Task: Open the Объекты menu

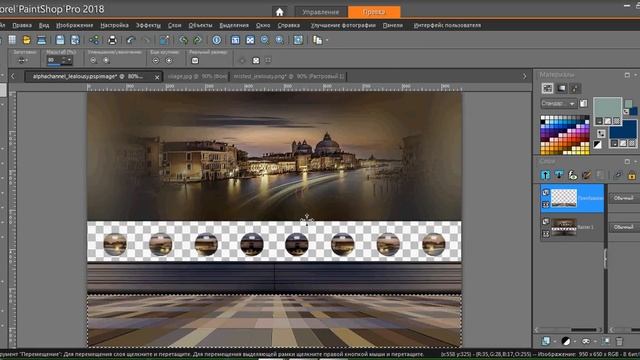Action: point(200,25)
